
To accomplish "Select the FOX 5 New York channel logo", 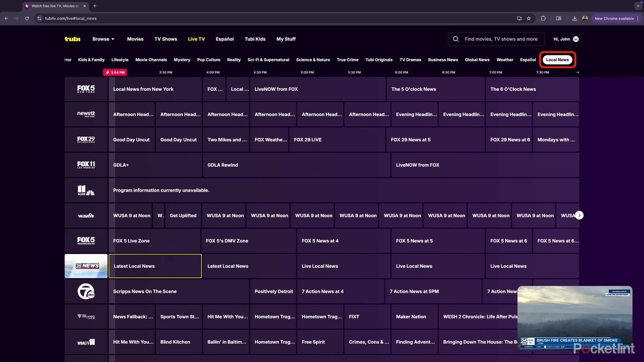I will click(x=86, y=89).
